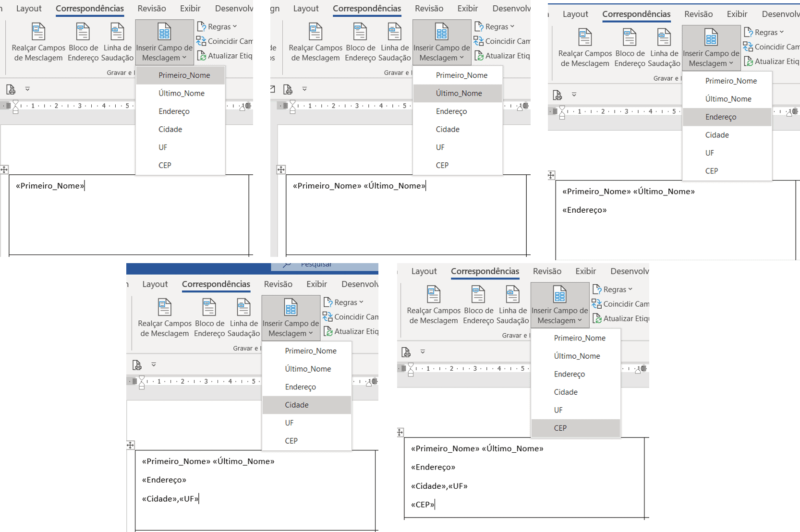
Task: Click Realçar Campos de Mesclagem in the Endereço-highlighted panel
Action: pyautogui.click(x=584, y=48)
